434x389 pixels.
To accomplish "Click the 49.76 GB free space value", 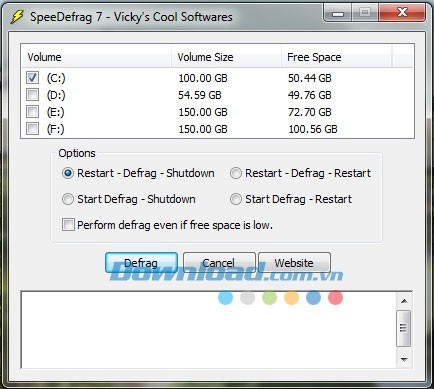I will pos(310,95).
